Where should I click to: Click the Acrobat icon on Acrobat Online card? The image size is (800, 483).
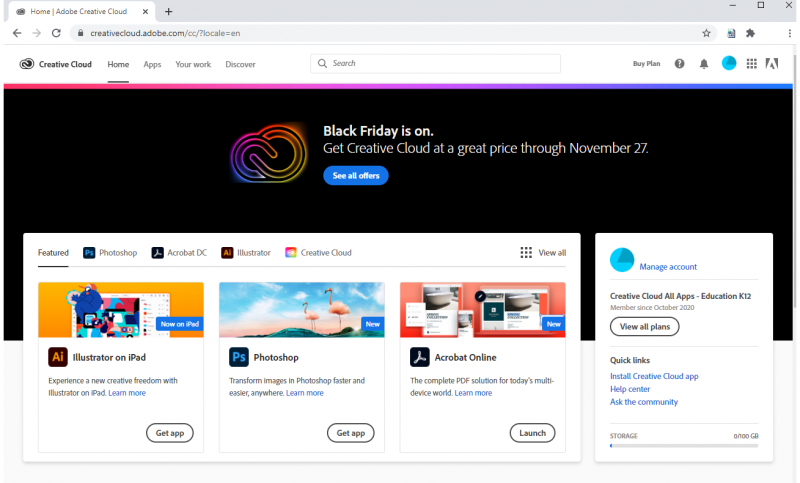tap(419, 357)
